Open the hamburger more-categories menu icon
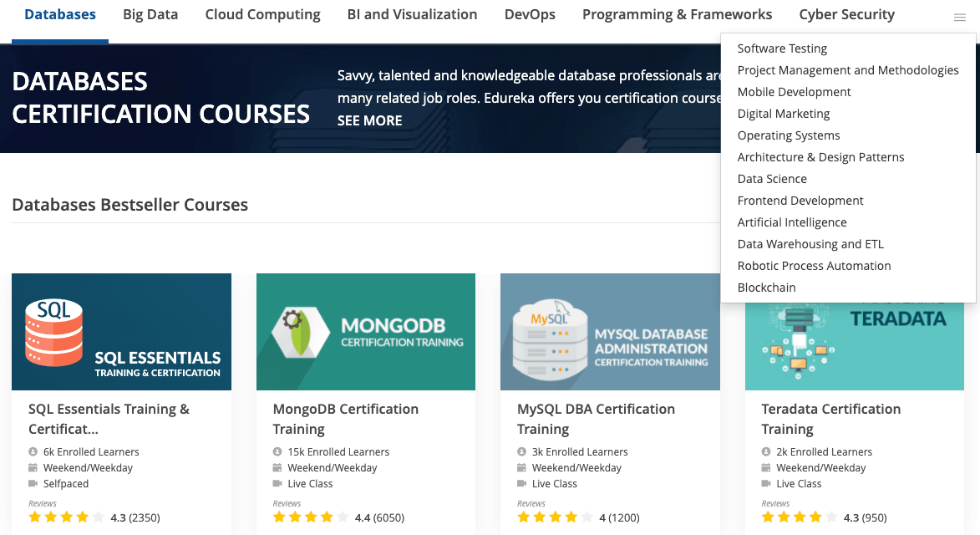Image resolution: width=980 pixels, height=535 pixels. click(959, 18)
